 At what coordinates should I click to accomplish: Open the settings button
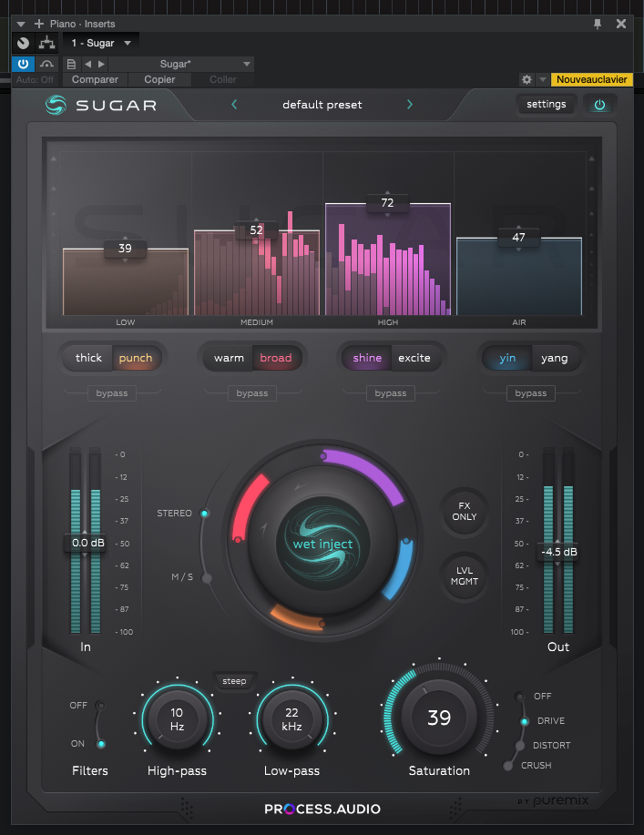coord(546,104)
